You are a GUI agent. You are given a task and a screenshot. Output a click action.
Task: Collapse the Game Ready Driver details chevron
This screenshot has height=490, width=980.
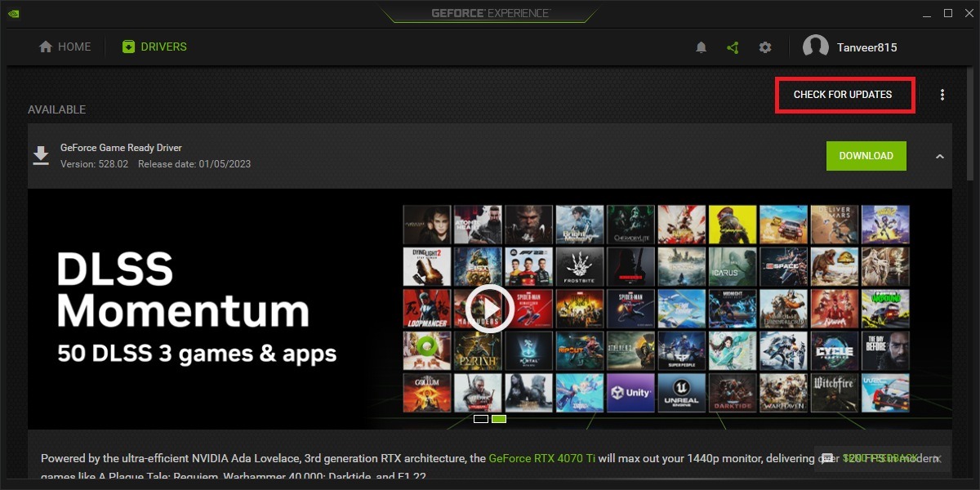(939, 155)
